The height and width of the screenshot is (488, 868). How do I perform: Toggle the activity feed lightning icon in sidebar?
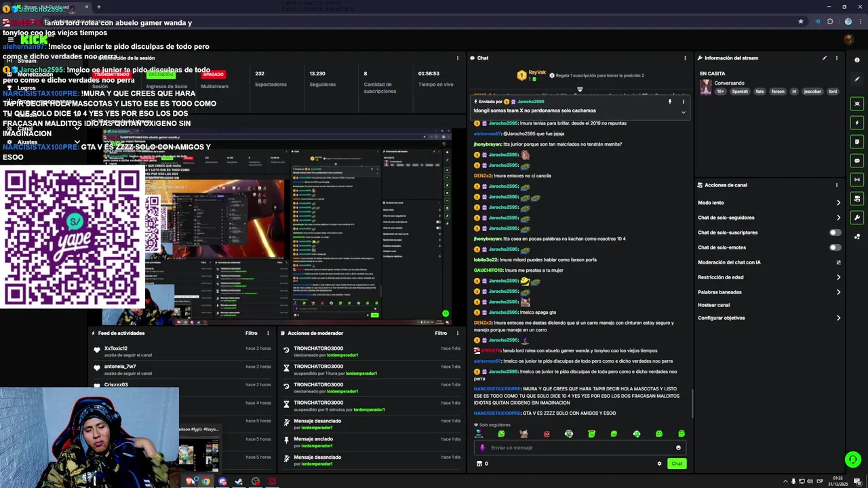coord(857,123)
